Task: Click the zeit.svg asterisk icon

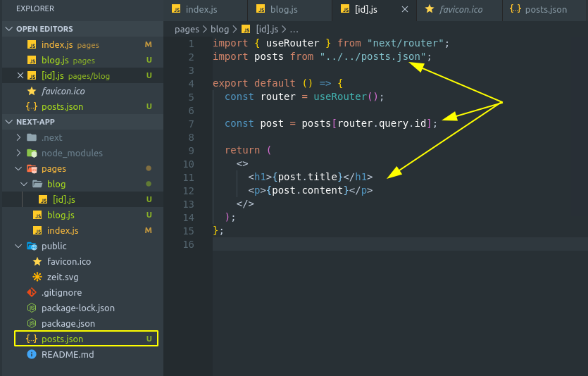Action: coord(37,277)
